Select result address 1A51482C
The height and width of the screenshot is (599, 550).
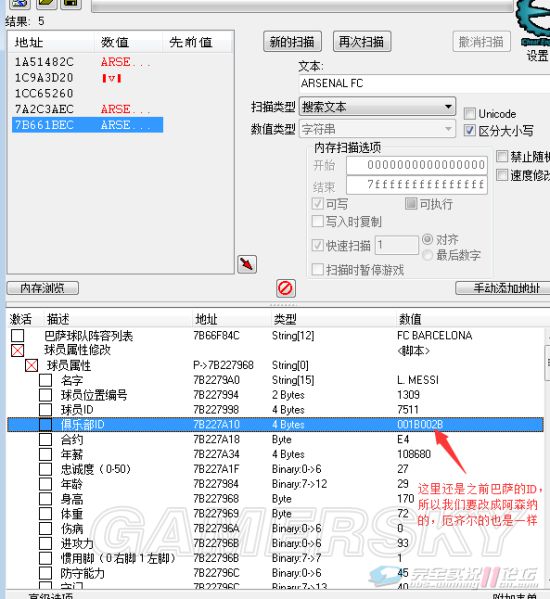tap(44, 62)
